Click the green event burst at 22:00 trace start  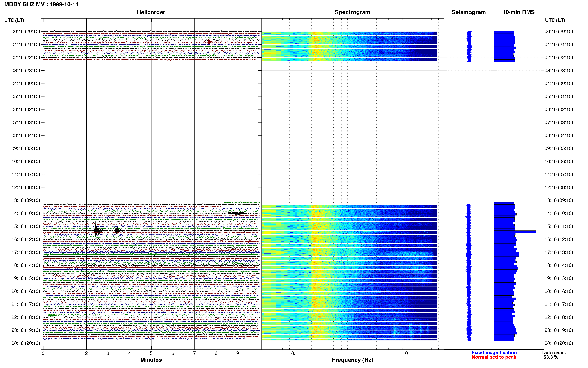pyautogui.click(x=52, y=315)
